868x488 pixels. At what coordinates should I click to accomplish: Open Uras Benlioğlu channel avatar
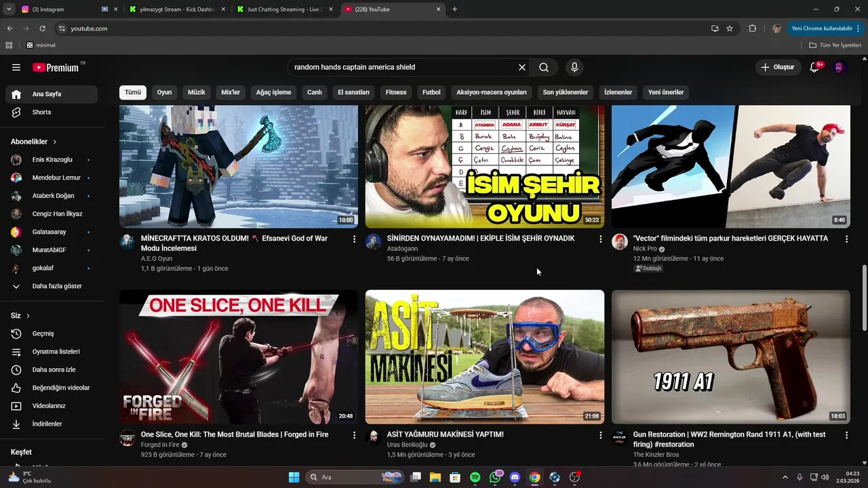tap(374, 438)
